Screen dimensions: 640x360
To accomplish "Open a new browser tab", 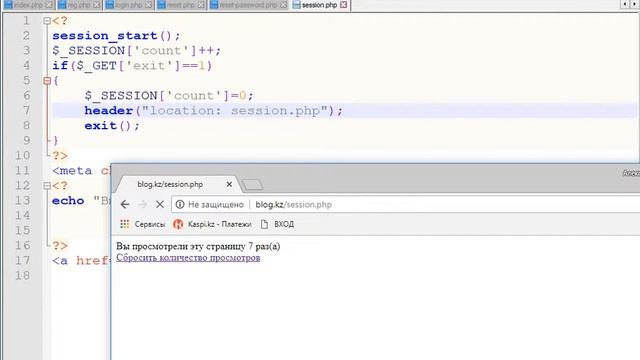I will point(253,185).
